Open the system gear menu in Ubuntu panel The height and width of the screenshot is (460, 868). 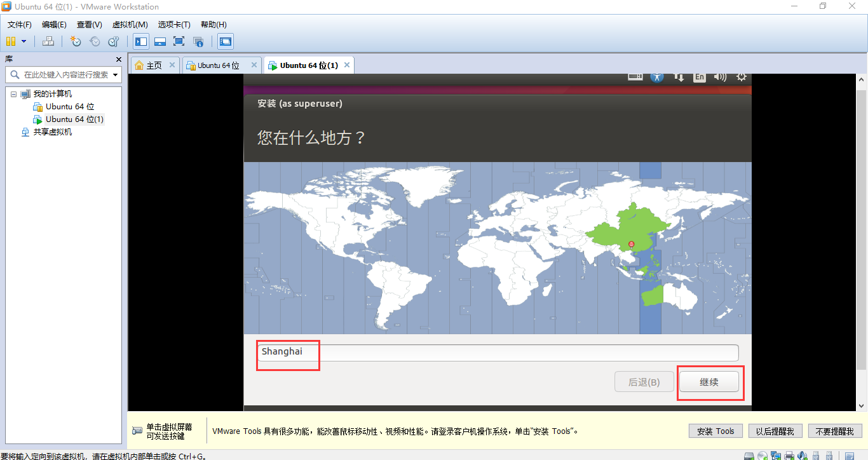click(741, 77)
